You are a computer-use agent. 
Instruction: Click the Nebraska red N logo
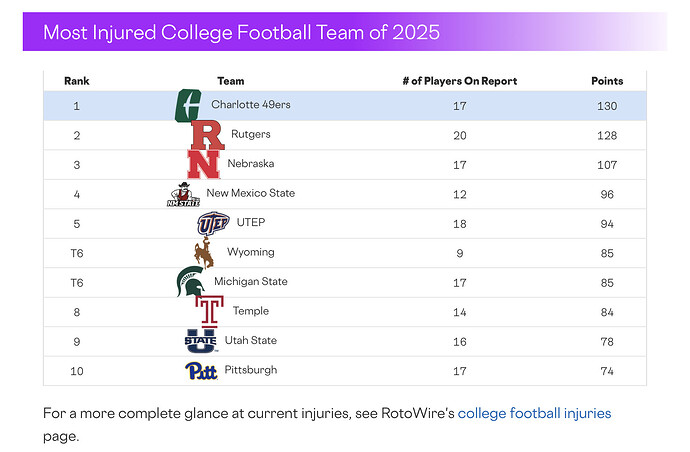[203, 164]
